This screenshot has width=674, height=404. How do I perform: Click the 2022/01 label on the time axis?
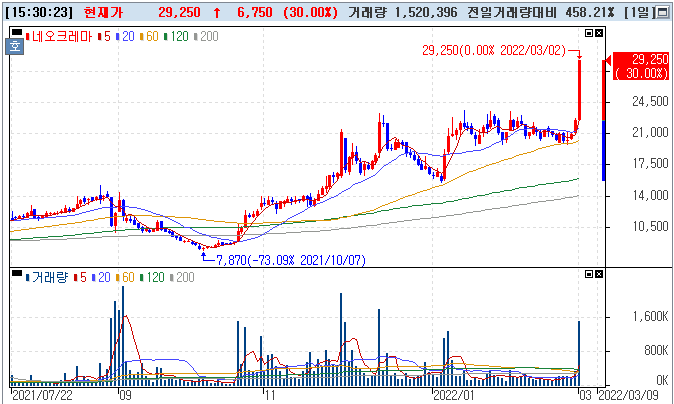pyautogui.click(x=453, y=395)
